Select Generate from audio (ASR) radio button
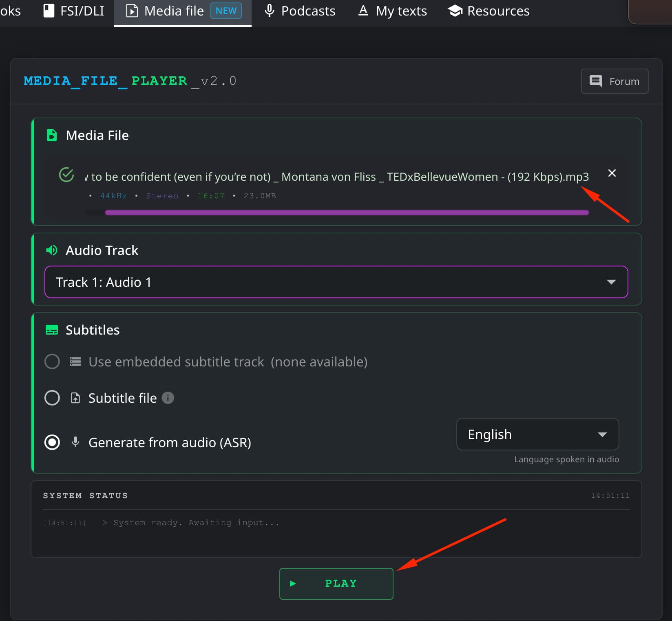The height and width of the screenshot is (621, 672). pyautogui.click(x=52, y=442)
